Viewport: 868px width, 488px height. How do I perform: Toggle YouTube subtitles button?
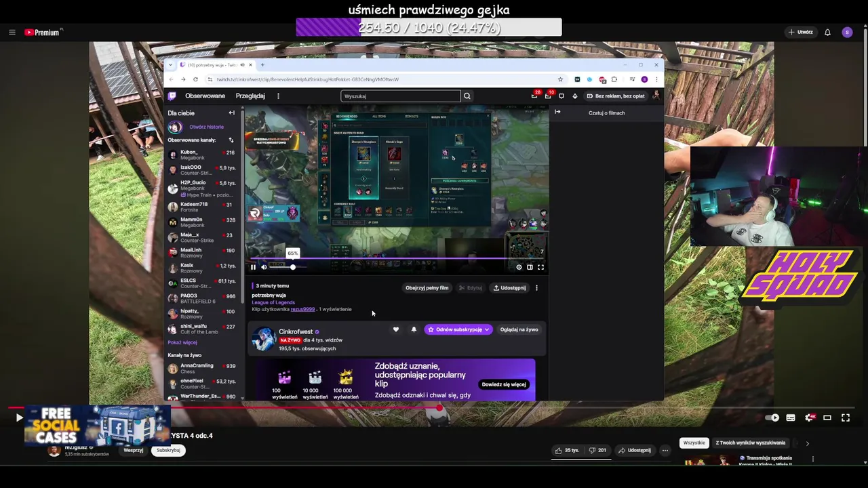click(791, 418)
